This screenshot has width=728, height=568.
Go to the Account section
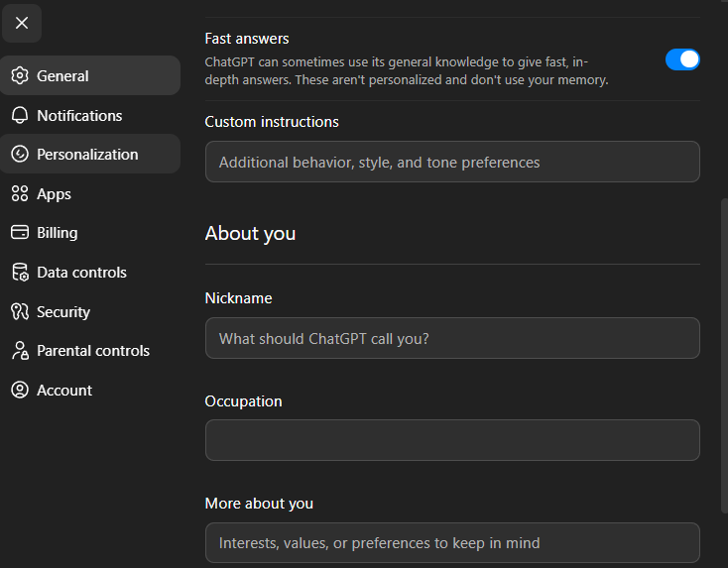click(90, 390)
